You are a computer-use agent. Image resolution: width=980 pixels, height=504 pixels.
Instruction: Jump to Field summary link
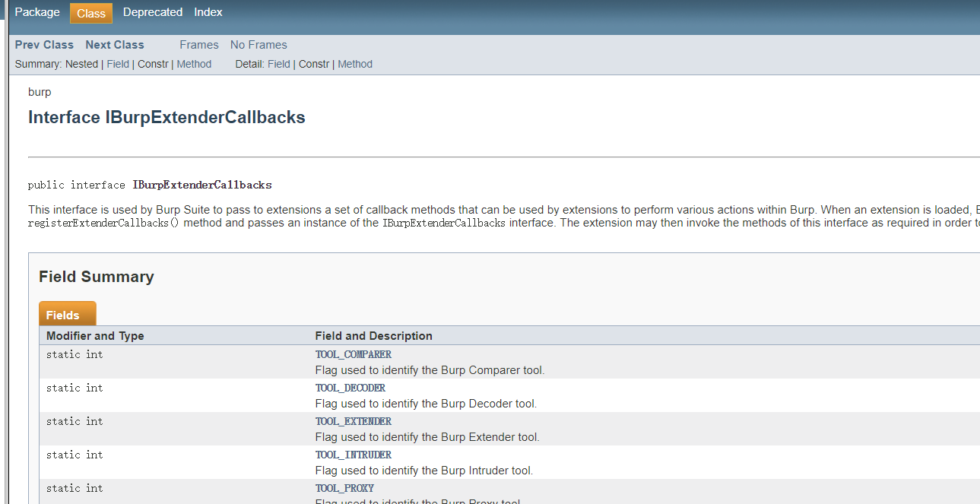pos(118,64)
